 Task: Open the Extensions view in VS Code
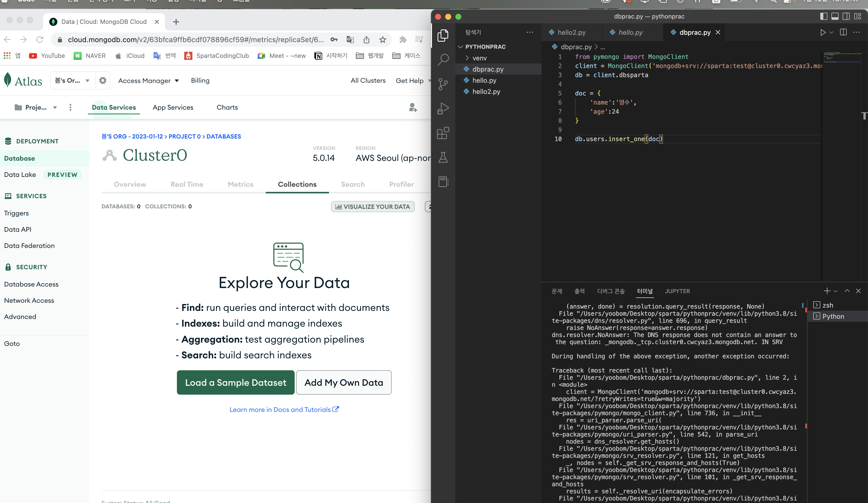point(443,133)
